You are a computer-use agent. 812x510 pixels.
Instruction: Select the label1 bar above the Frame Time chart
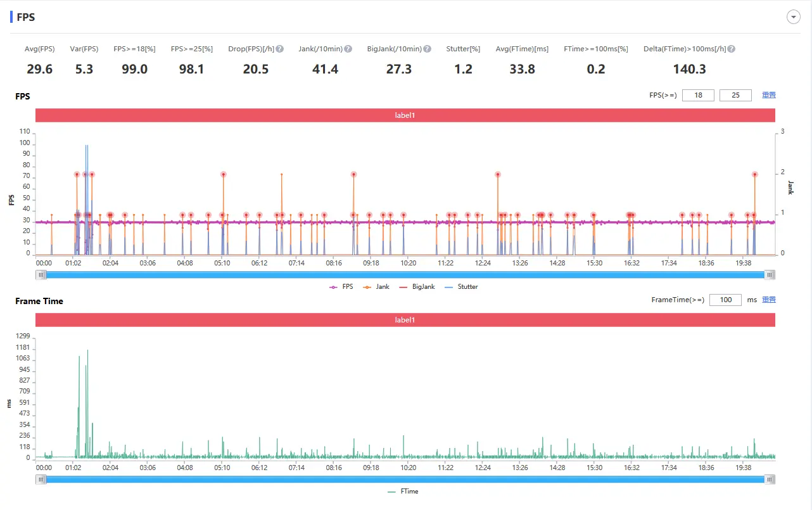coord(405,320)
